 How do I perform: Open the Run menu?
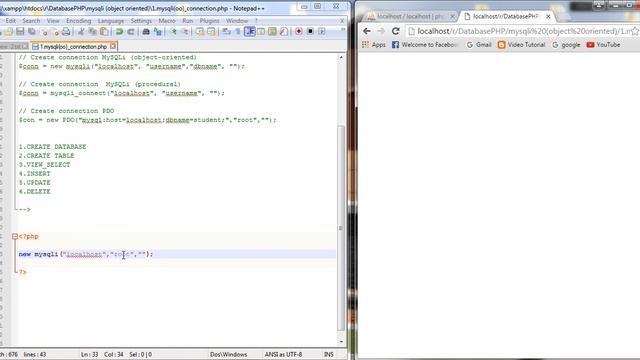(x=188, y=21)
